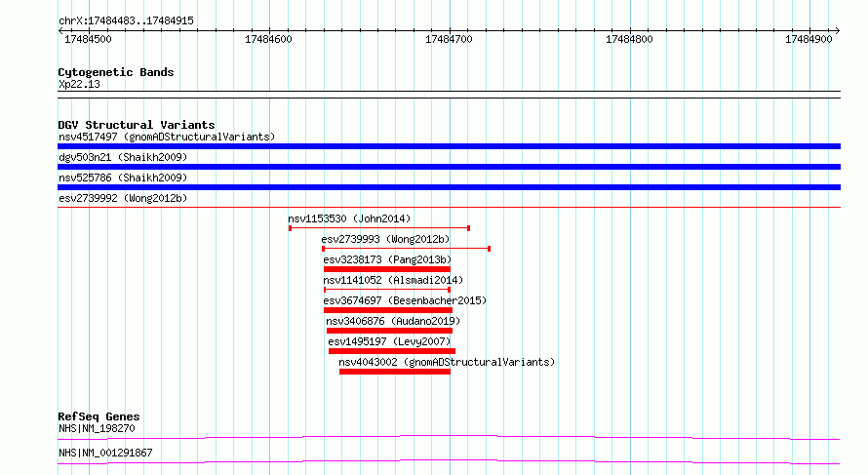This screenshot has width=868, height=475.
Task: Click the Cytogenetic Bands track title
Action: pyautogui.click(x=116, y=72)
